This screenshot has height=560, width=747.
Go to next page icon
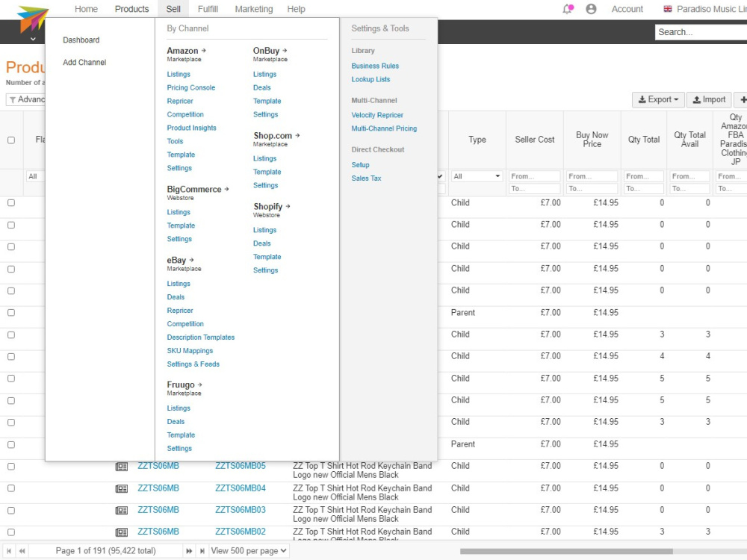click(x=189, y=550)
